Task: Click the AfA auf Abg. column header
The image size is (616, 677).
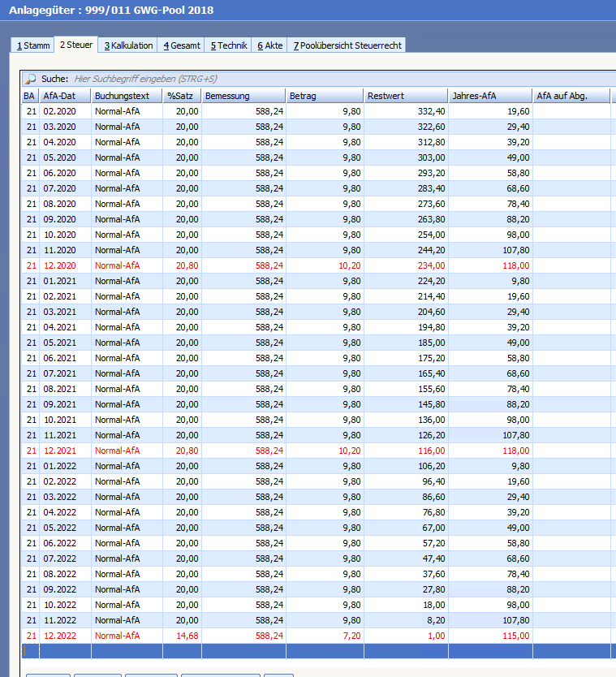Action: pos(571,97)
